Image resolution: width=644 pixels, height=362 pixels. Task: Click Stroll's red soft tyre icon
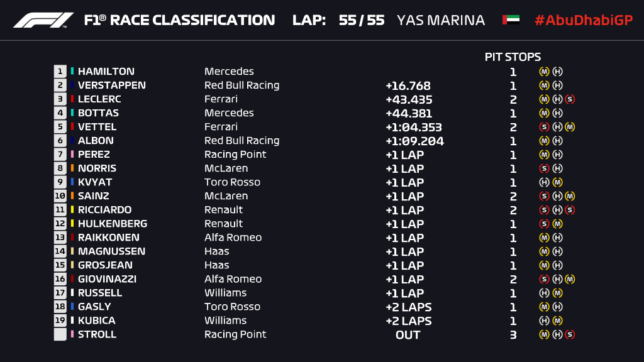tap(570, 334)
